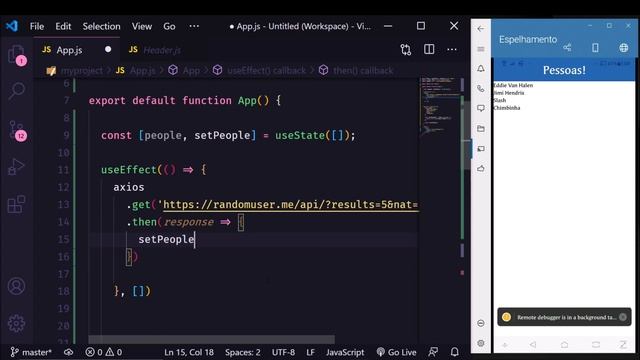The width and height of the screenshot is (640, 360).
Task: Click the VS Code logo icon
Action: pos(12,26)
